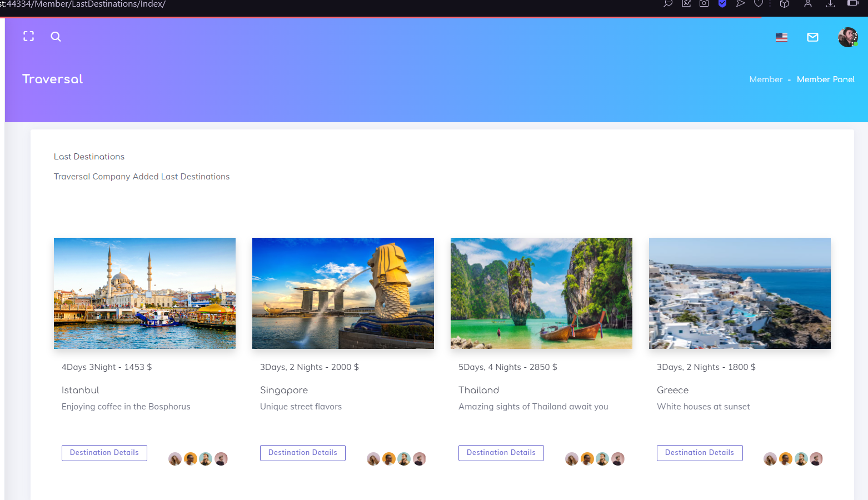
Task: Click leftmost member avatar on Greece card
Action: click(x=770, y=459)
